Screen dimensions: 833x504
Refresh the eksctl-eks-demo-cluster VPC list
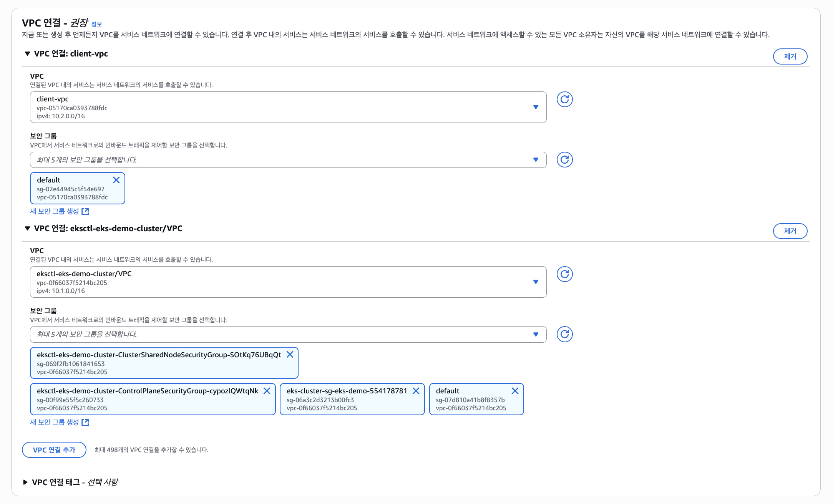tap(564, 274)
